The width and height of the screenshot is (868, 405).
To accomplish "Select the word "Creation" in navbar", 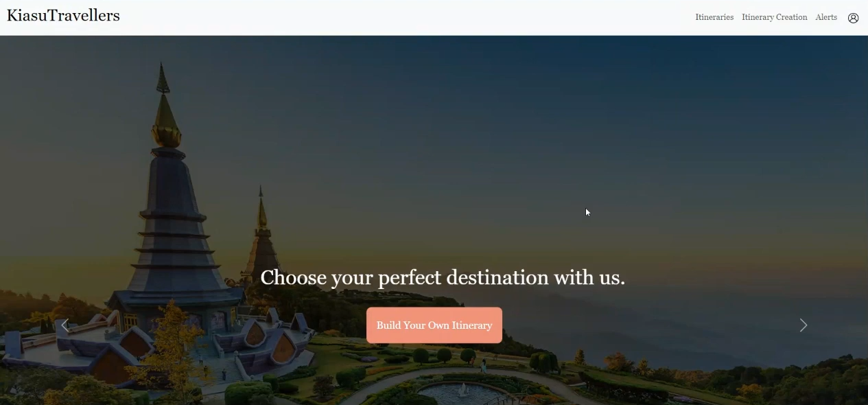I will (792, 17).
